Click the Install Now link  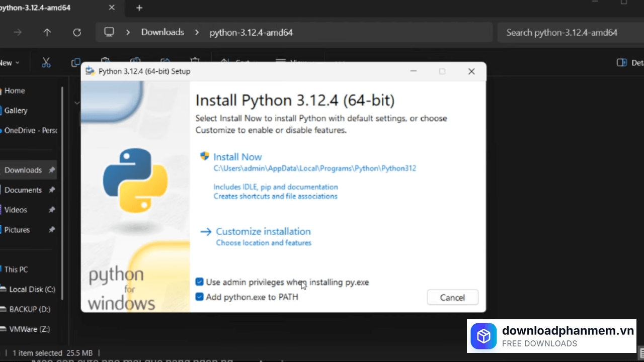click(x=237, y=157)
